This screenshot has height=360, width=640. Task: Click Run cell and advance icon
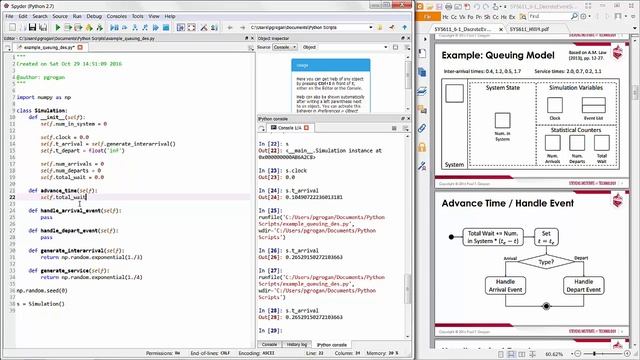[x=78, y=27]
